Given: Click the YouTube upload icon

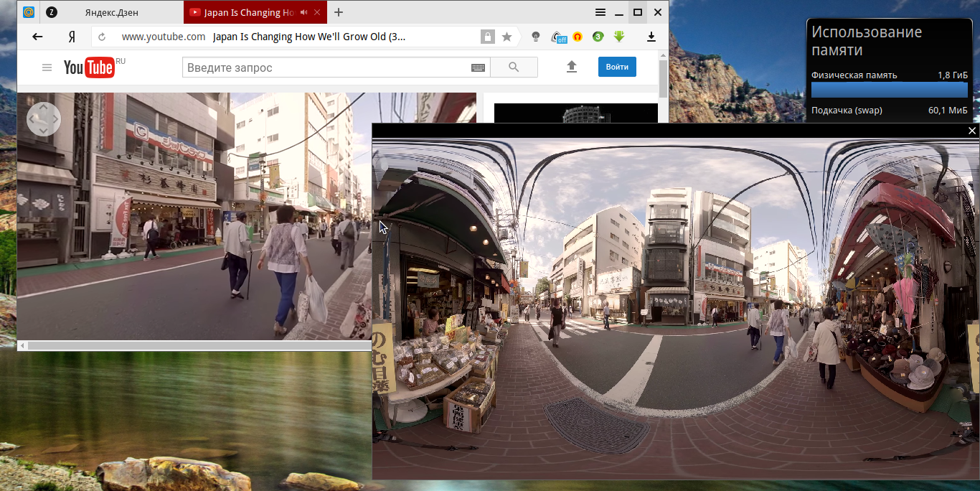Looking at the screenshot, I should pos(572,67).
